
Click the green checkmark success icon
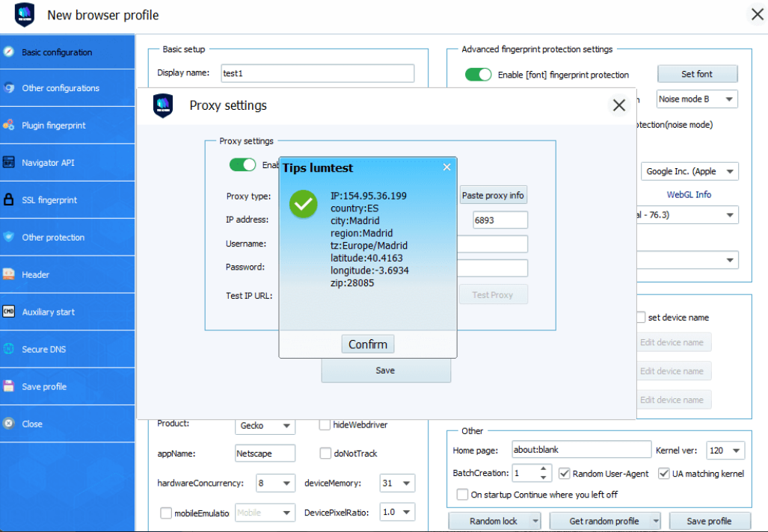(x=303, y=204)
